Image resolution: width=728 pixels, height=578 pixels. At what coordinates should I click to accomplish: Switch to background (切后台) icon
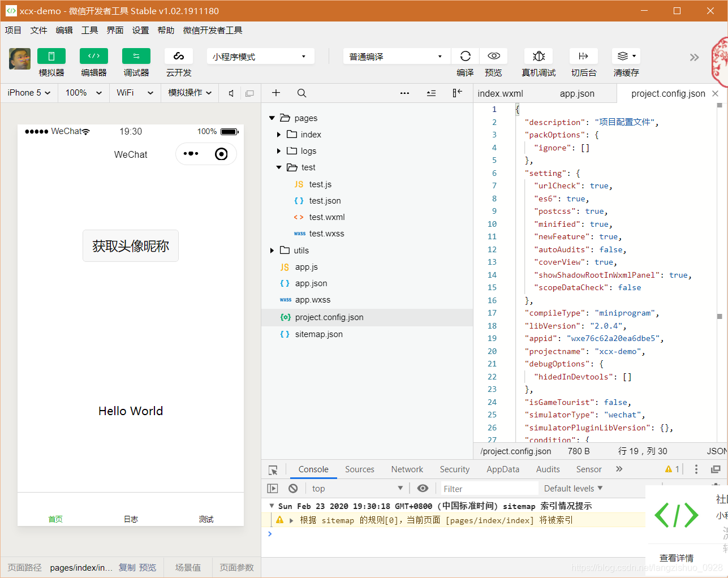(584, 56)
